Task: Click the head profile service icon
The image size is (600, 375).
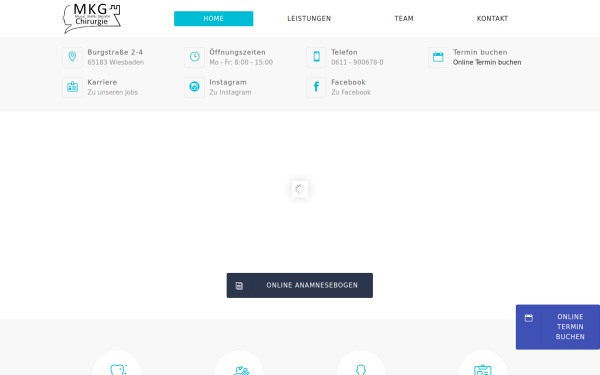Action: coord(360,370)
